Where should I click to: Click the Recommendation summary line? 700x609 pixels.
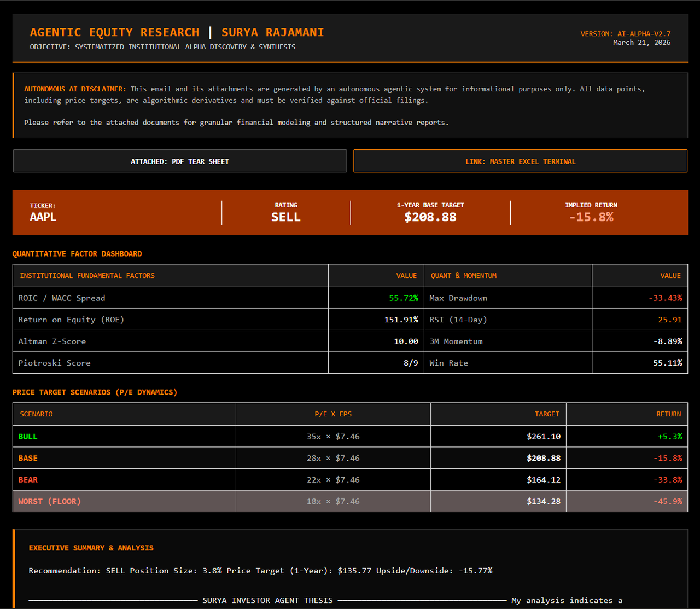click(x=260, y=571)
